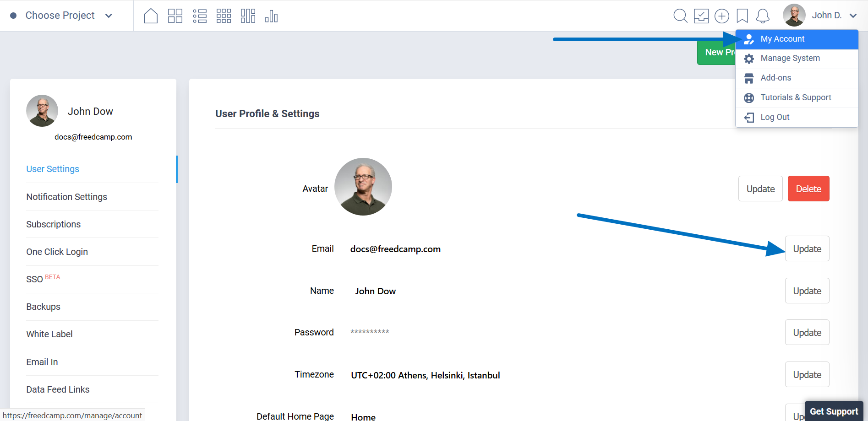Open the task checkmark board icon
This screenshot has width=868, height=421.
click(701, 16)
